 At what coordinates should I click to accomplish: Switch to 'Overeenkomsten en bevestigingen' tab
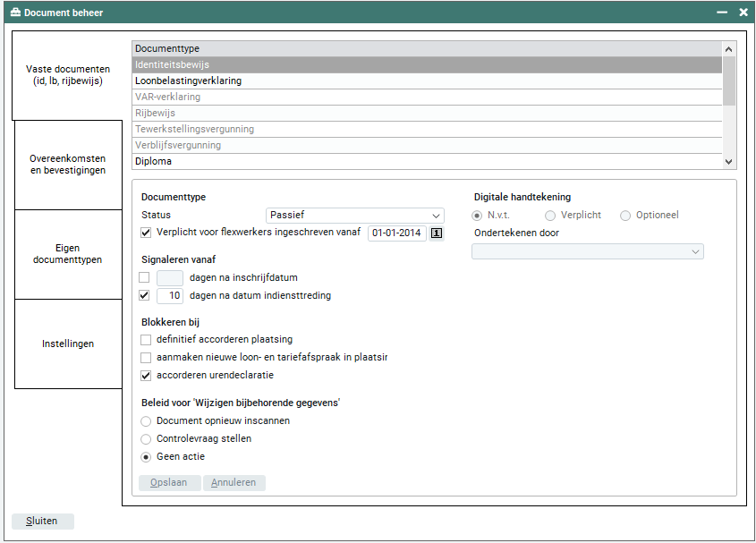[x=68, y=165]
